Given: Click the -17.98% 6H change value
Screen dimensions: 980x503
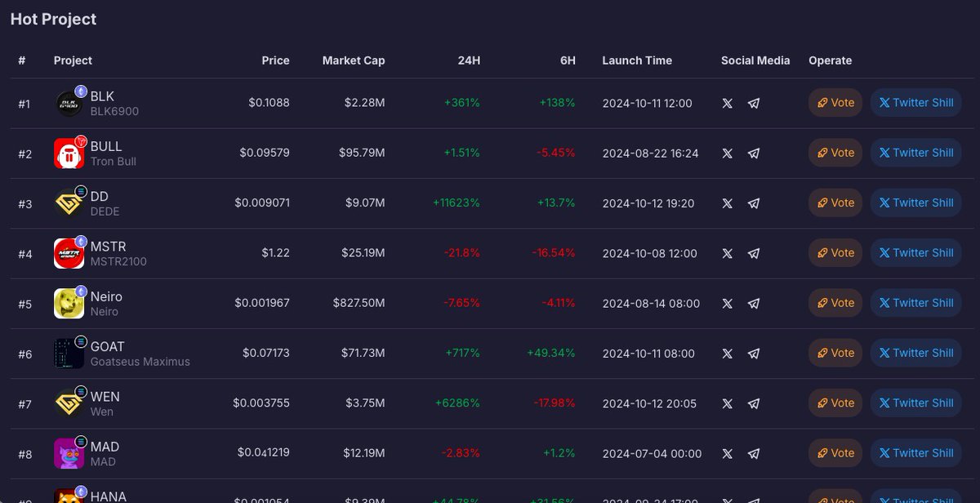Looking at the screenshot, I should [555, 403].
